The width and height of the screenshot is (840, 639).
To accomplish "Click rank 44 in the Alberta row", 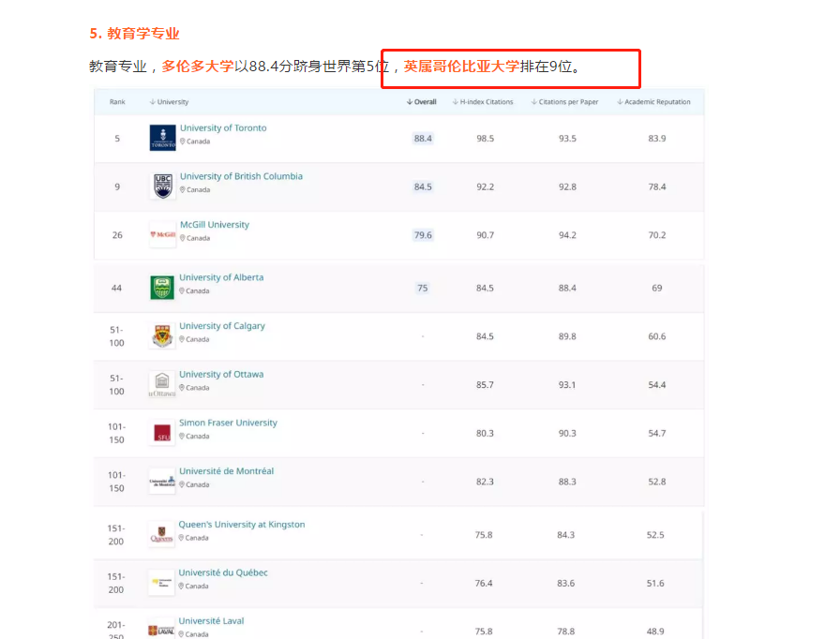I will click(x=117, y=288).
